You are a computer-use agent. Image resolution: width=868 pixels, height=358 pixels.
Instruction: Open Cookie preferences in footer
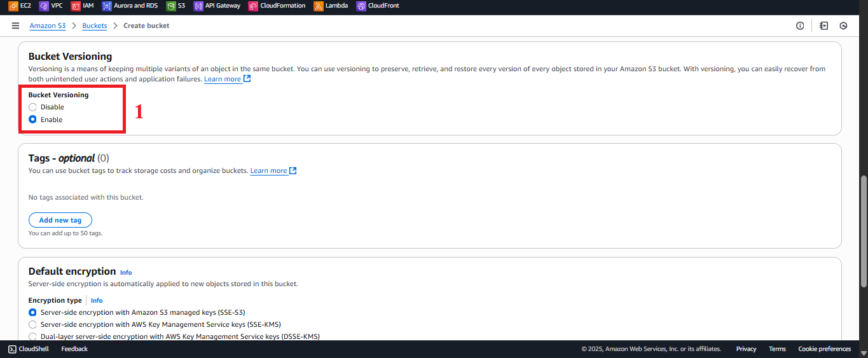pyautogui.click(x=825, y=349)
